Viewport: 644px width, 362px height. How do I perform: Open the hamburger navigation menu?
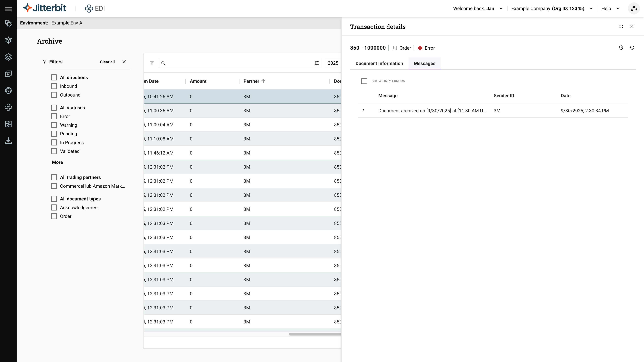(8, 9)
